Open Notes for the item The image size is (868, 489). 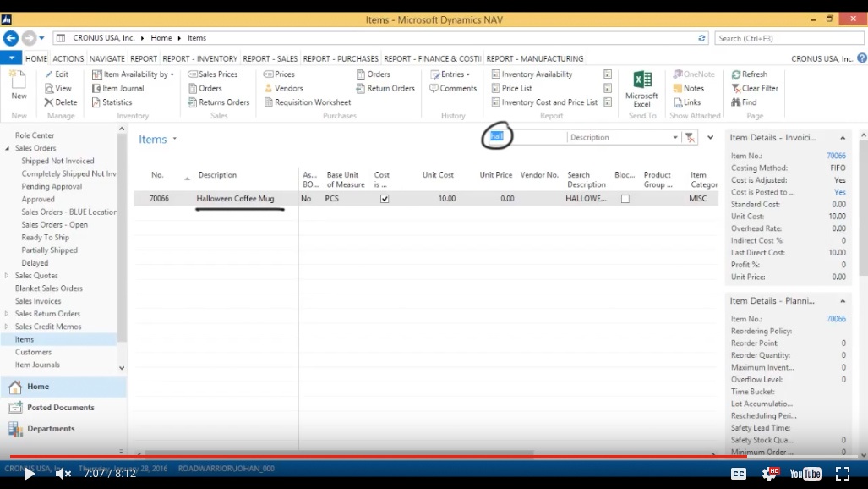pos(688,88)
